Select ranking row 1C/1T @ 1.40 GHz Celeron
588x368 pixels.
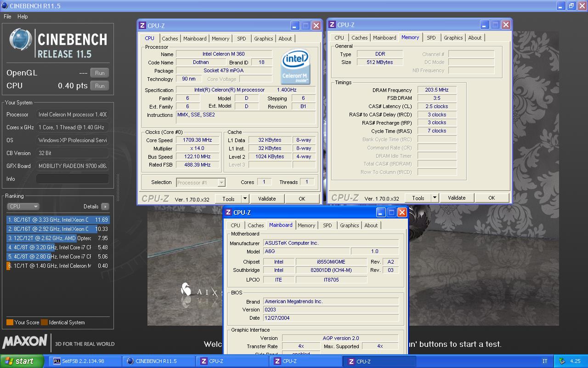[x=58, y=266]
